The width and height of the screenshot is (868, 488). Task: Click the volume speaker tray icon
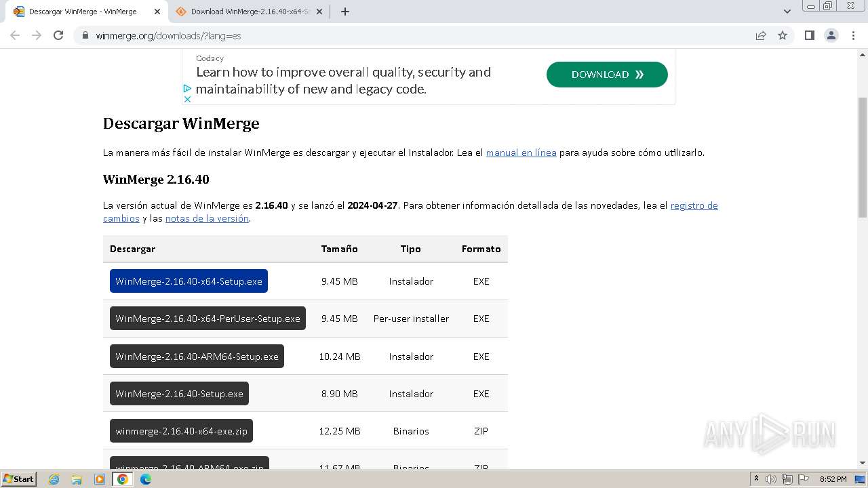point(771,479)
